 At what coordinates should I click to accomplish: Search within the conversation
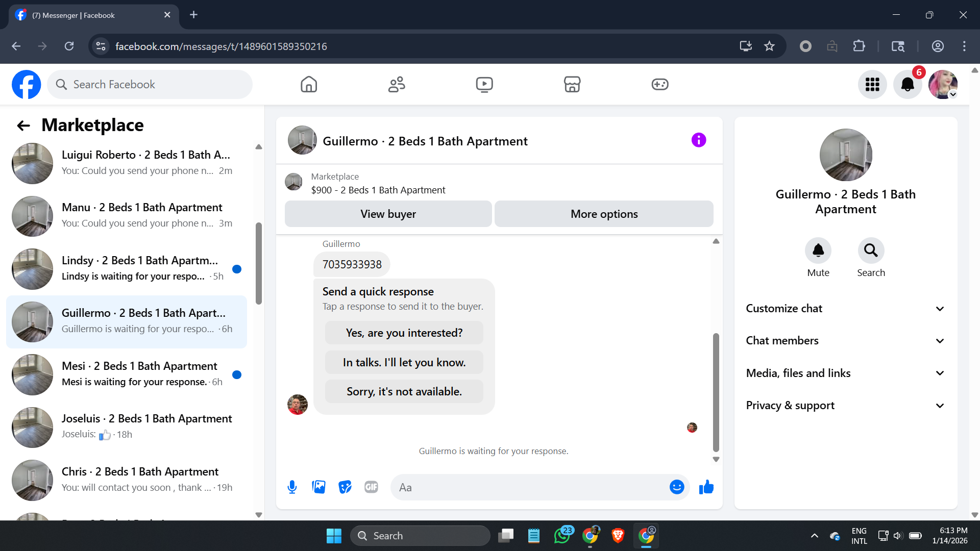click(871, 251)
